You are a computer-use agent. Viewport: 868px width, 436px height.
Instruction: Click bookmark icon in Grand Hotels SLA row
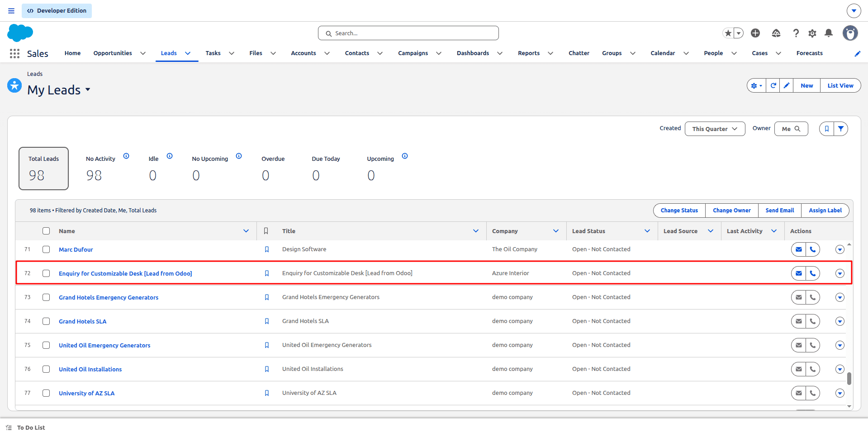267,321
